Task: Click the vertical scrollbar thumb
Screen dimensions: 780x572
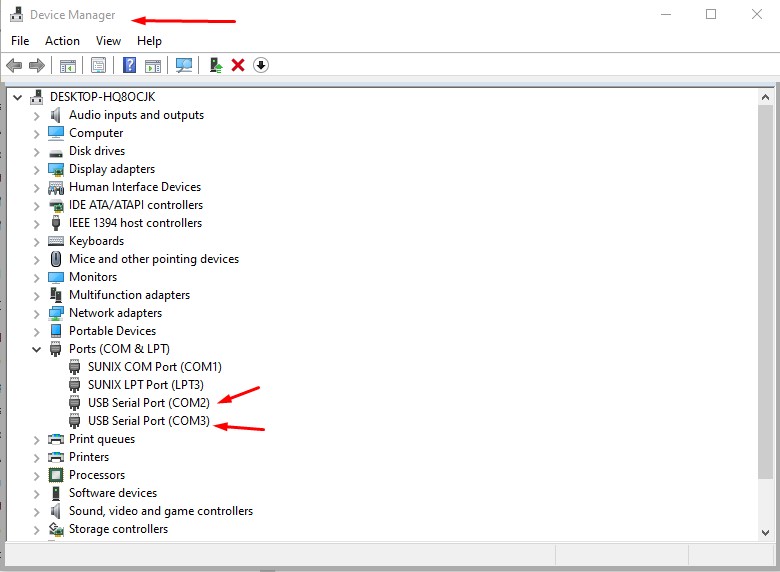Action: click(766, 292)
